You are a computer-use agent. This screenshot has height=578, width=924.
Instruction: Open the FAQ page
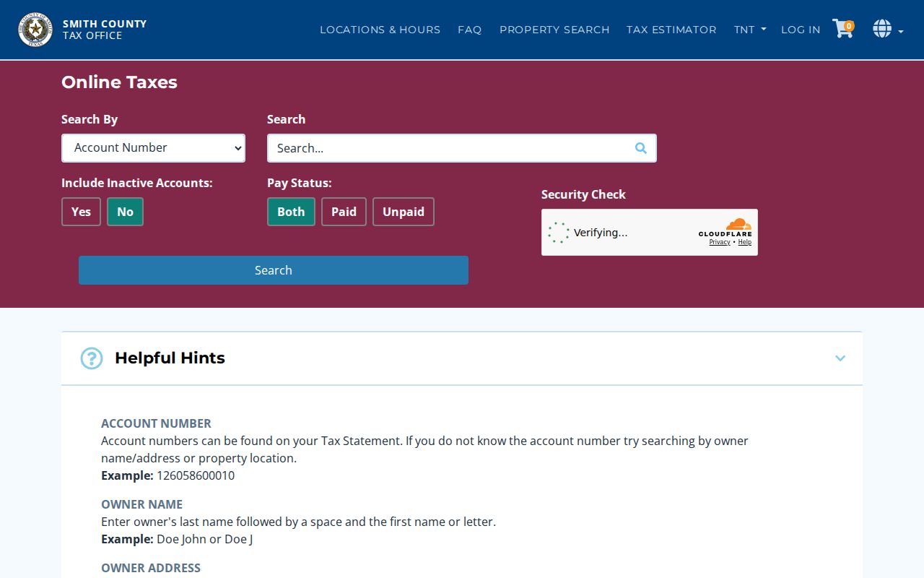point(470,30)
